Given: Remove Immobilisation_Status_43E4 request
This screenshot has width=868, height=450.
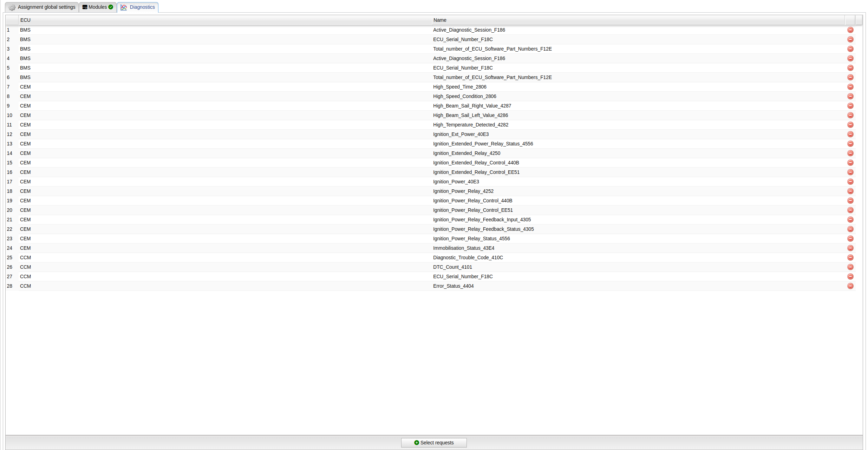Looking at the screenshot, I should pos(850,248).
